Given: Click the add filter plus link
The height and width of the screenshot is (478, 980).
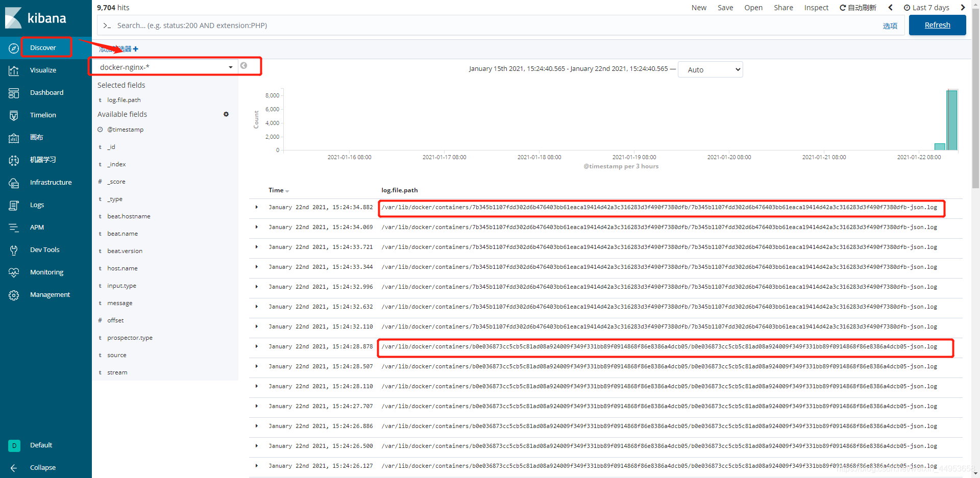Looking at the screenshot, I should tap(118, 49).
